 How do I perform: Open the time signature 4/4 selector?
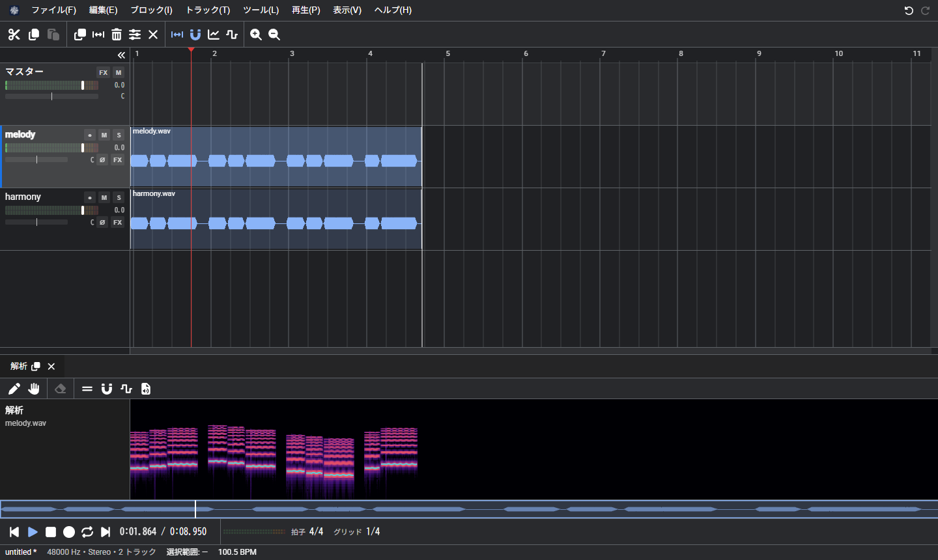(x=316, y=532)
